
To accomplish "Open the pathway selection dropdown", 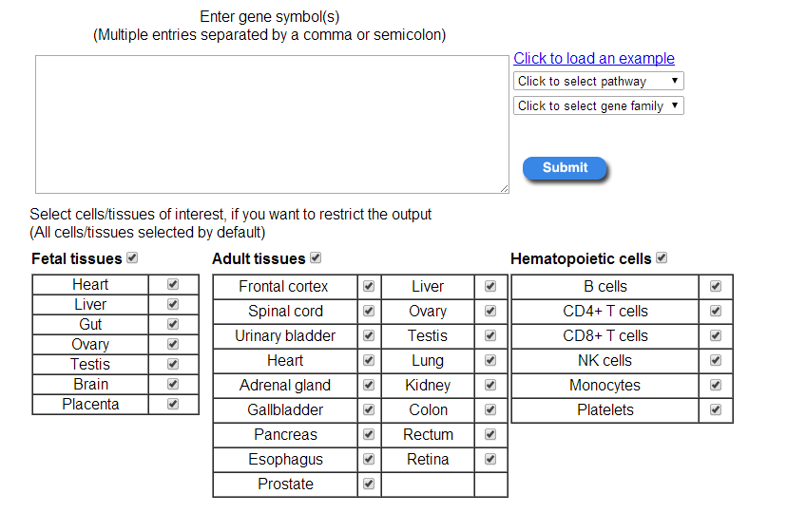I will pos(598,82).
